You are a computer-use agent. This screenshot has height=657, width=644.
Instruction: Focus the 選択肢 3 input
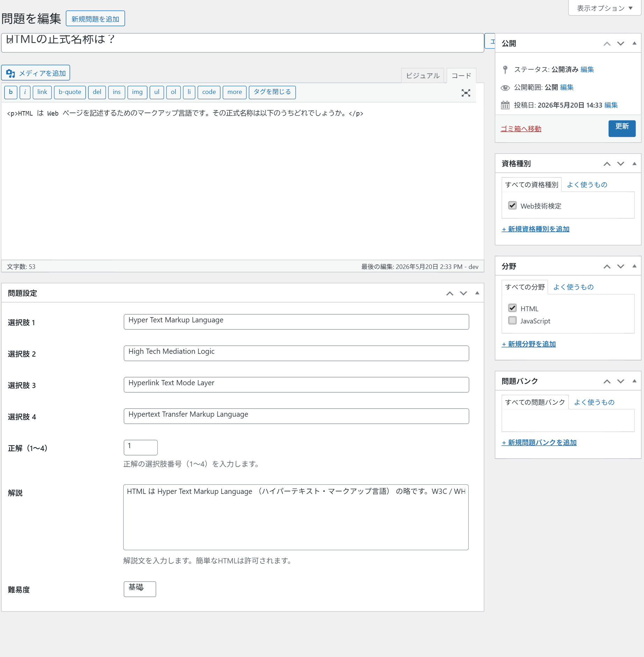click(296, 385)
